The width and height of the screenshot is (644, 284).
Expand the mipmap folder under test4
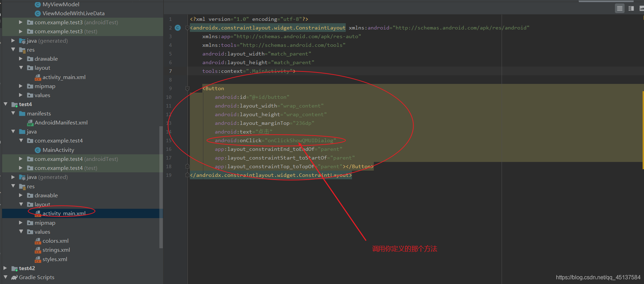tap(20, 223)
